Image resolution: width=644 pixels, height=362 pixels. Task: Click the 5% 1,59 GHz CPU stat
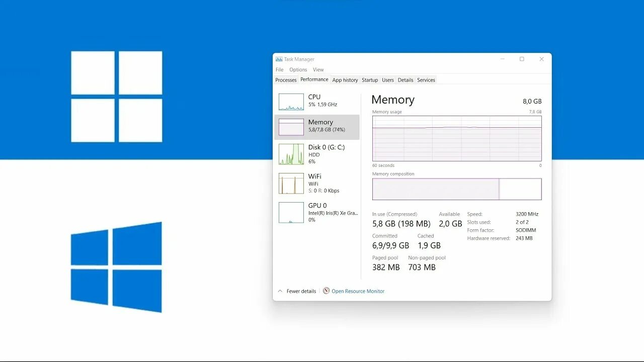(323, 105)
